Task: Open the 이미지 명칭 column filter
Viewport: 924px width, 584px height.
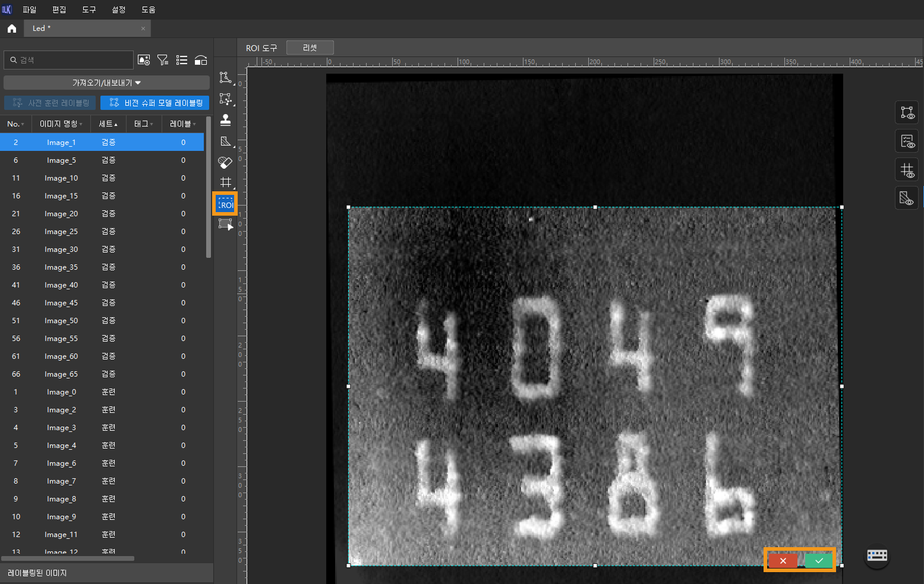Action: [81, 124]
